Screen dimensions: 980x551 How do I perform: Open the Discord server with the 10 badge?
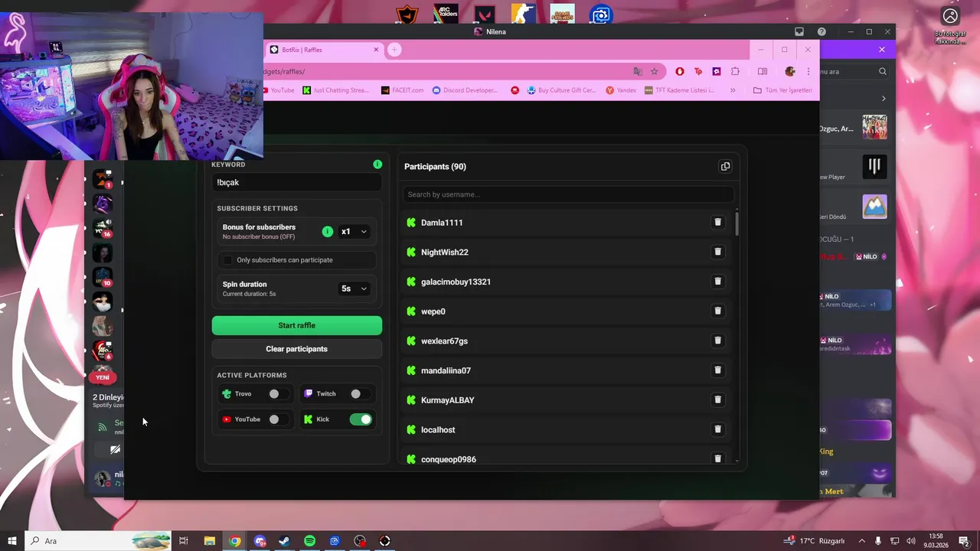(103, 276)
